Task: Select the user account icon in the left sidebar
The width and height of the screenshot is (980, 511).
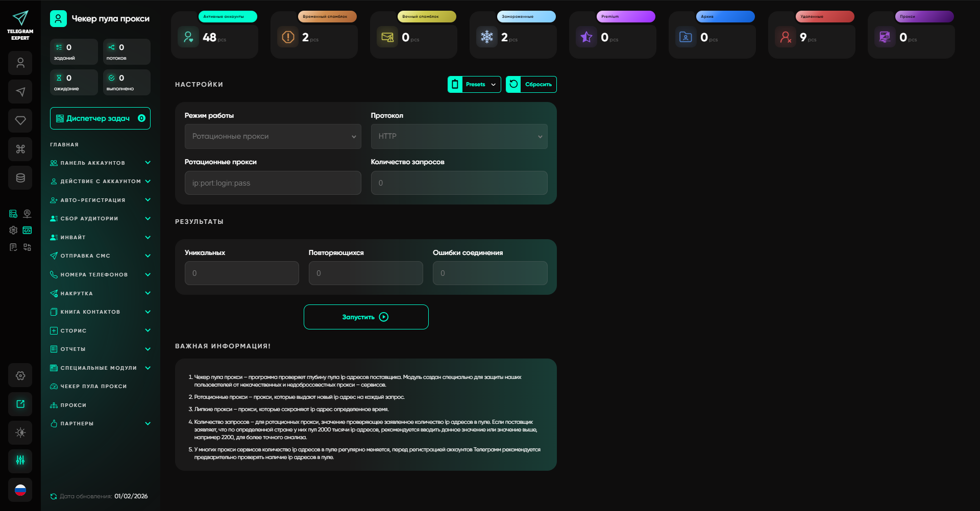Action: 20,63
